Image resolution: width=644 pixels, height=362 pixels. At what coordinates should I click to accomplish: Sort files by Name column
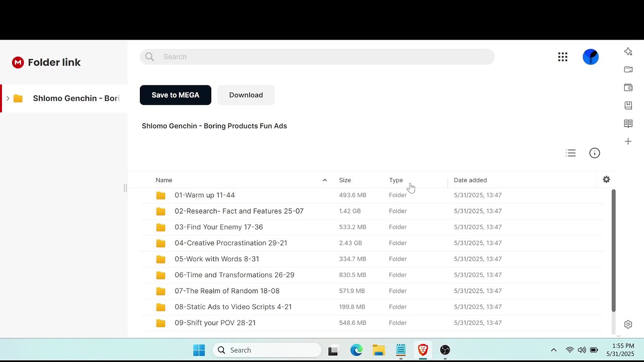[164, 180]
